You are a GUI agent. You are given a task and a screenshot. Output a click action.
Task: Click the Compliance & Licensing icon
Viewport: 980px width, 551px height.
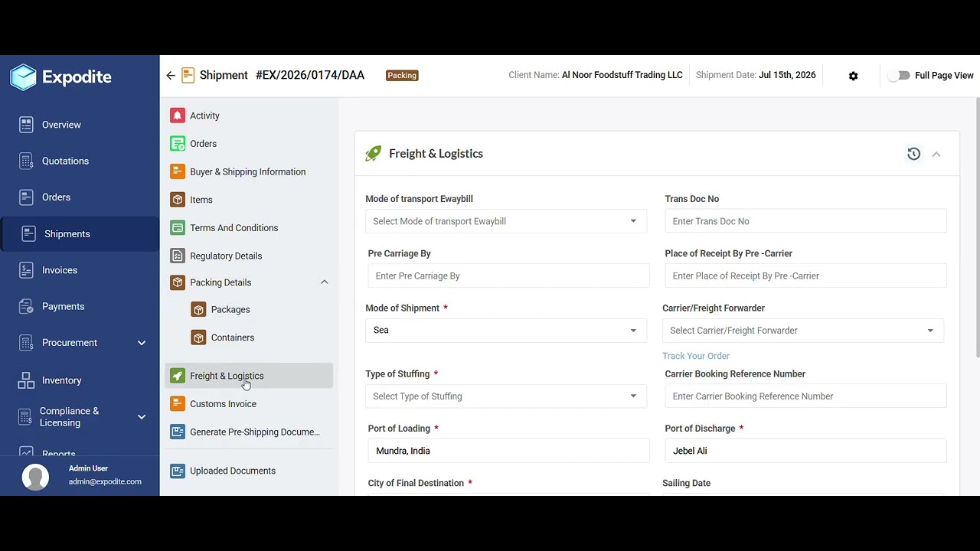25,417
